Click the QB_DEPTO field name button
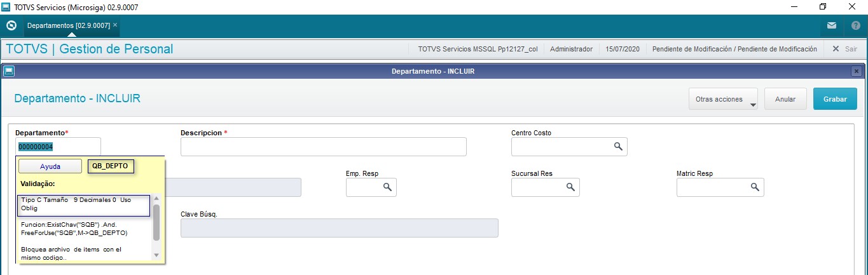This screenshot has width=868, height=275. click(x=110, y=166)
